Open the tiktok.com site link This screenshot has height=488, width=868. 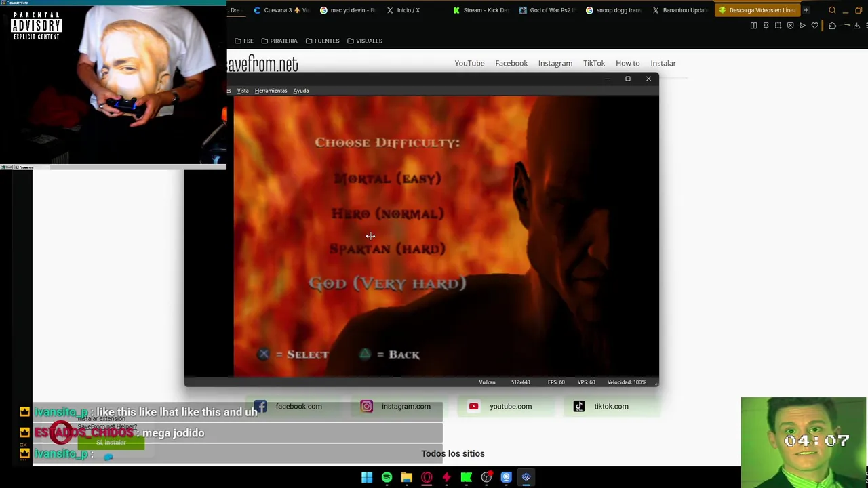tap(611, 407)
